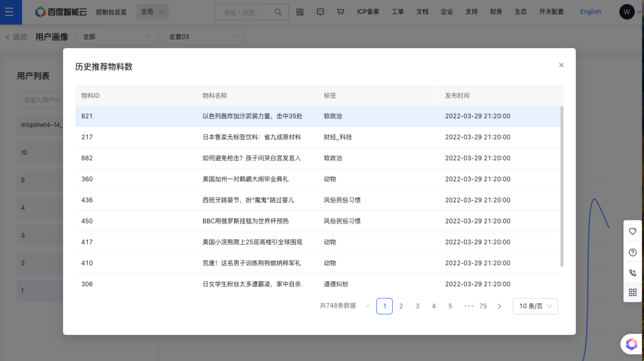Click the sidebar four-squares apps icon
This screenshot has width=644, height=361.
click(632, 292)
